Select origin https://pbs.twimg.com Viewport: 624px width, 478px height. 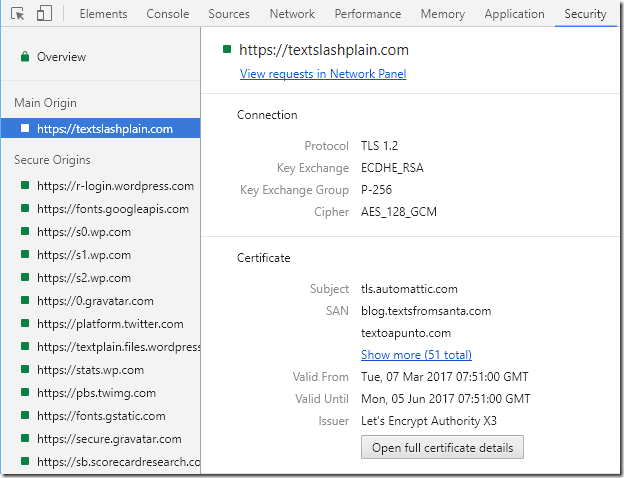[x=101, y=393]
